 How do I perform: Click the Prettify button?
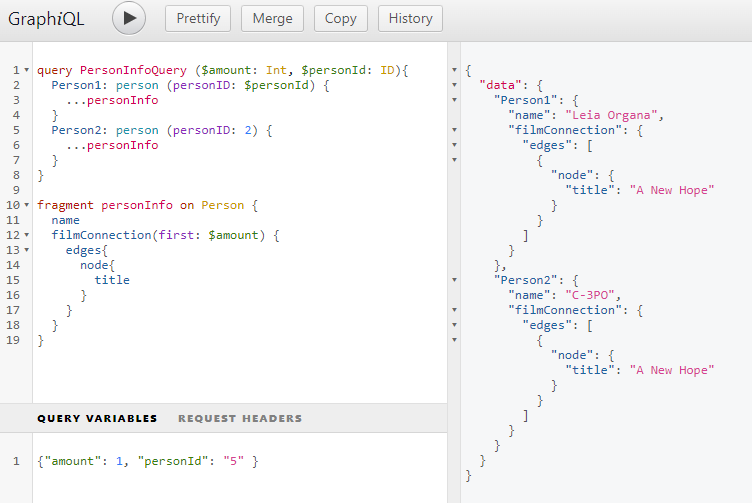point(198,19)
